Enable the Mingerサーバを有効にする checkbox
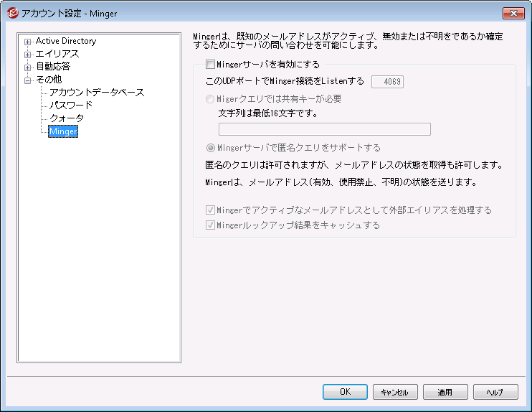The image size is (532, 412). point(210,65)
